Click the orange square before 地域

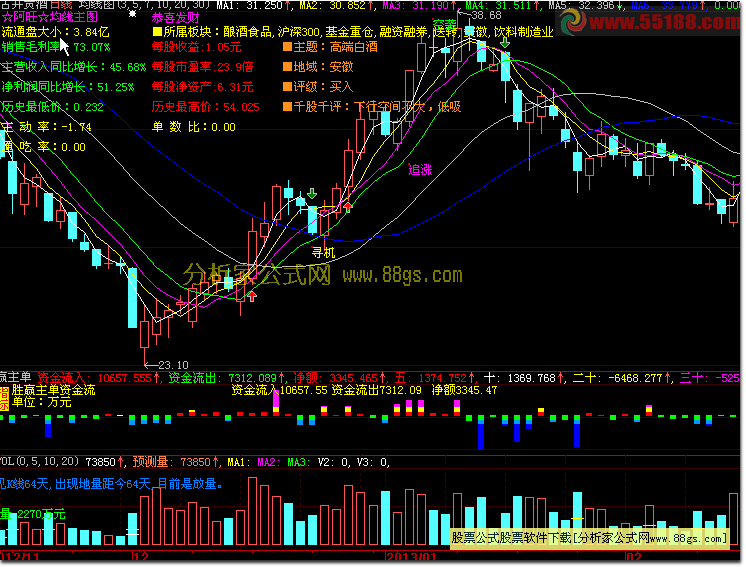pyautogui.click(x=287, y=67)
